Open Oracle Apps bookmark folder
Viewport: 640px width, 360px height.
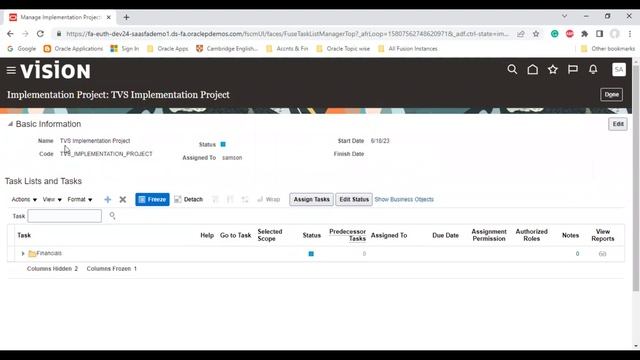(x=168, y=49)
